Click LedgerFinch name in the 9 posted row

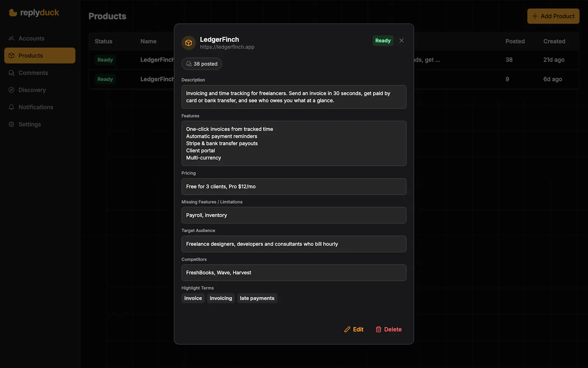click(157, 79)
